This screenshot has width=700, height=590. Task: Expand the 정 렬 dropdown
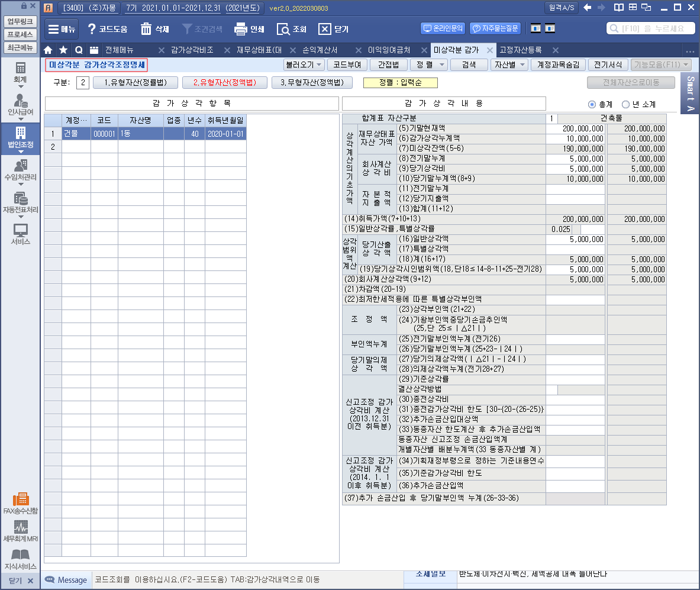tap(442, 65)
